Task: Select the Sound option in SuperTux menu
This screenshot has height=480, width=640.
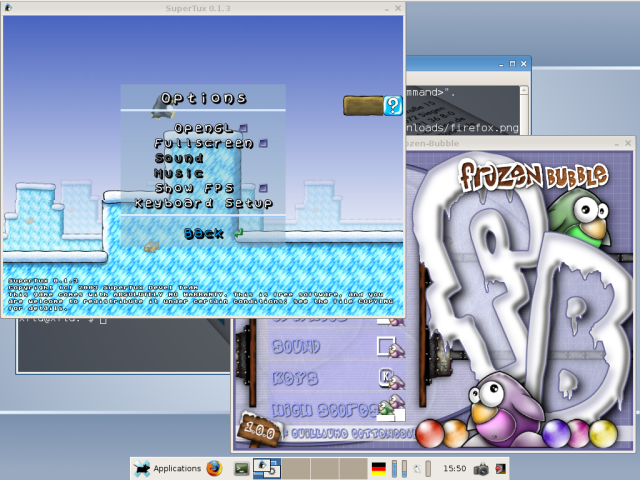Action: tap(179, 158)
